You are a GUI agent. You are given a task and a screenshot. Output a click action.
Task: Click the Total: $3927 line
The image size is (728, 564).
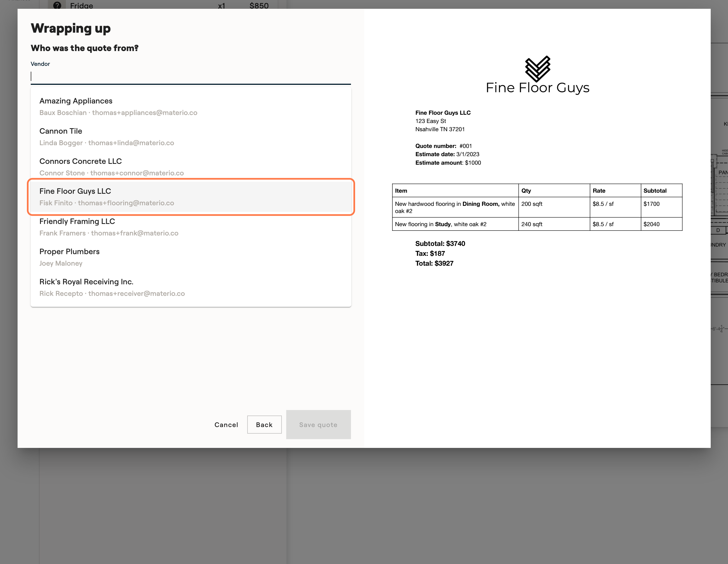[434, 263]
